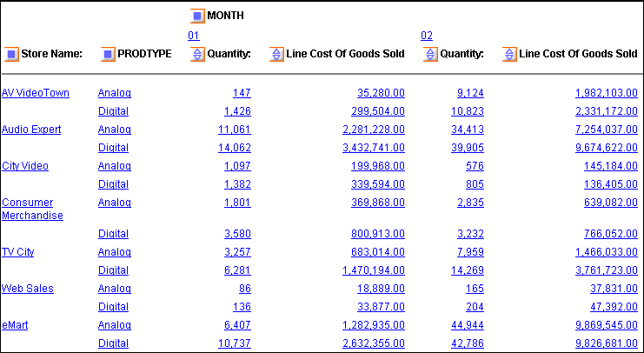Click quantity value 11,061

point(235,130)
